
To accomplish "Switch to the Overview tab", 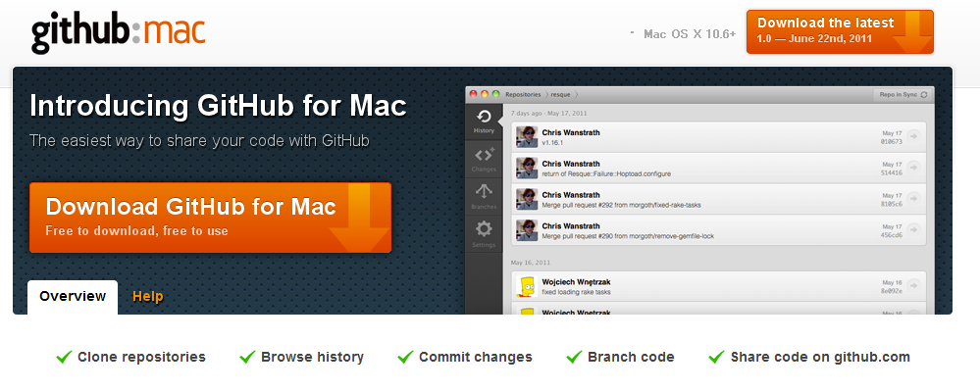I will point(73,296).
